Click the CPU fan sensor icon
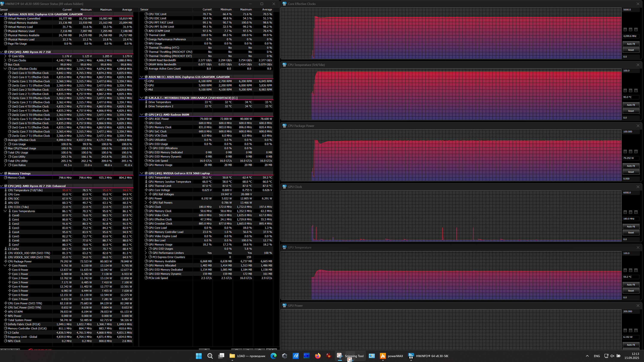The height and width of the screenshot is (362, 644). click(146, 81)
